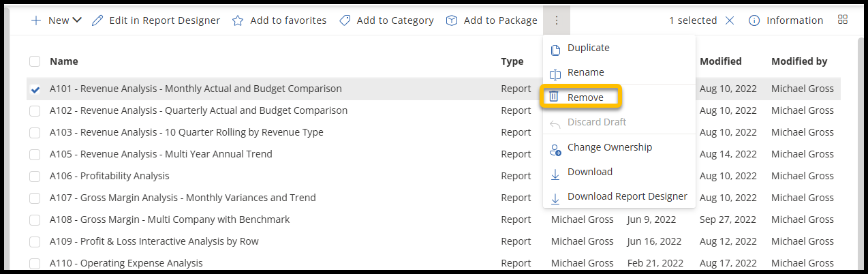Image resolution: width=868 pixels, height=274 pixels.
Task: Click the Add to Package box icon
Action: (452, 20)
